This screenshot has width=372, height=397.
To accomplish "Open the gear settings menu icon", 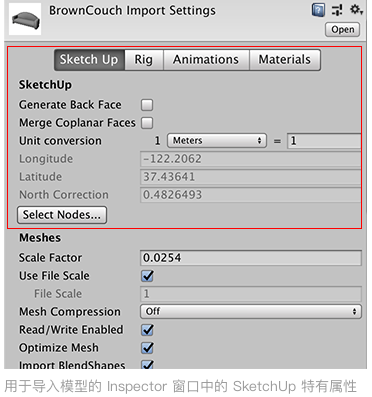I will coord(356,10).
